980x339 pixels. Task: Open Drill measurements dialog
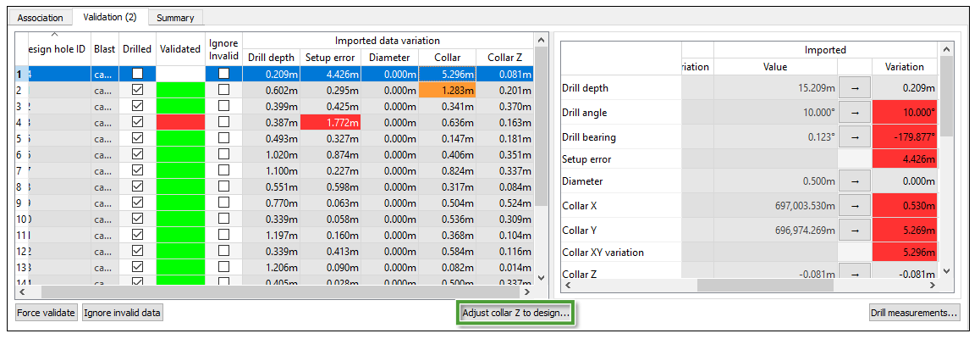(914, 313)
